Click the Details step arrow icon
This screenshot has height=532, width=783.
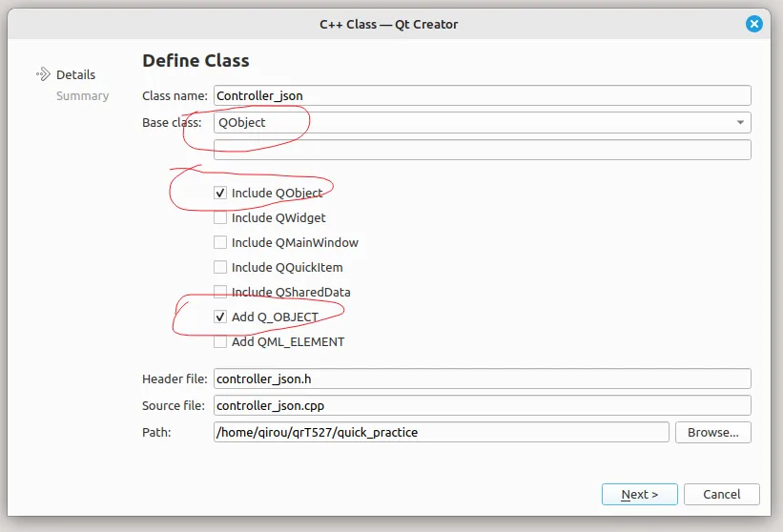(x=43, y=74)
